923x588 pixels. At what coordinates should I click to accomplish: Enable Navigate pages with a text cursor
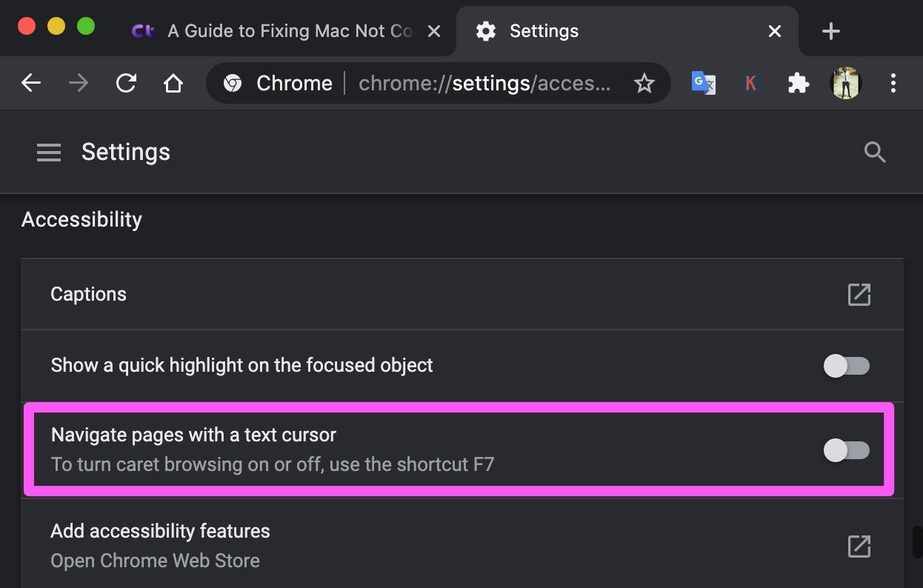click(847, 450)
